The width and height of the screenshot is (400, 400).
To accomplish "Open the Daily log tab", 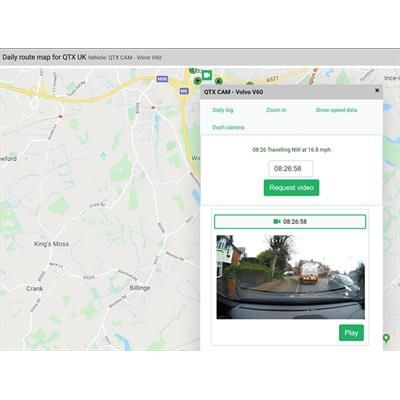I will coord(223,110).
